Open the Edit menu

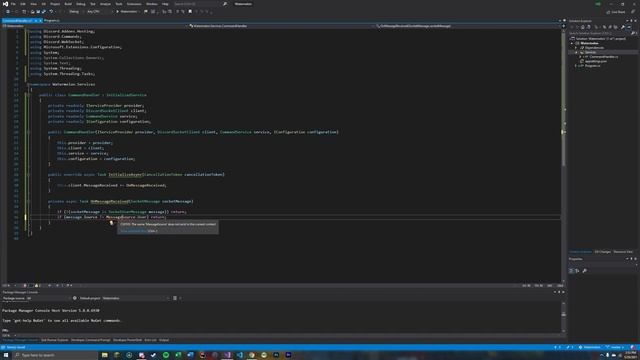[23, 4]
